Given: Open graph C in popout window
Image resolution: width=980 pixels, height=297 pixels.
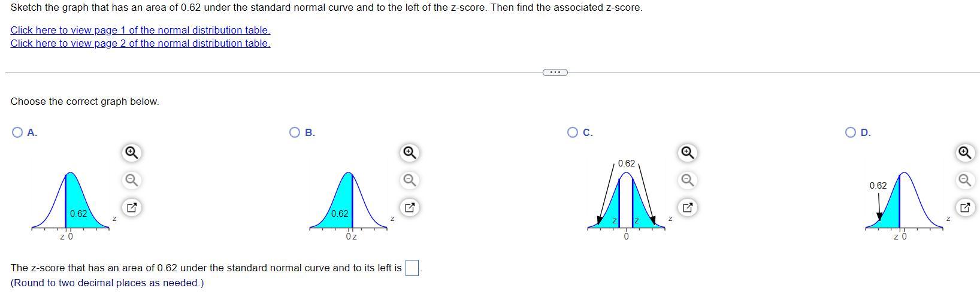Looking at the screenshot, I should coord(687,208).
